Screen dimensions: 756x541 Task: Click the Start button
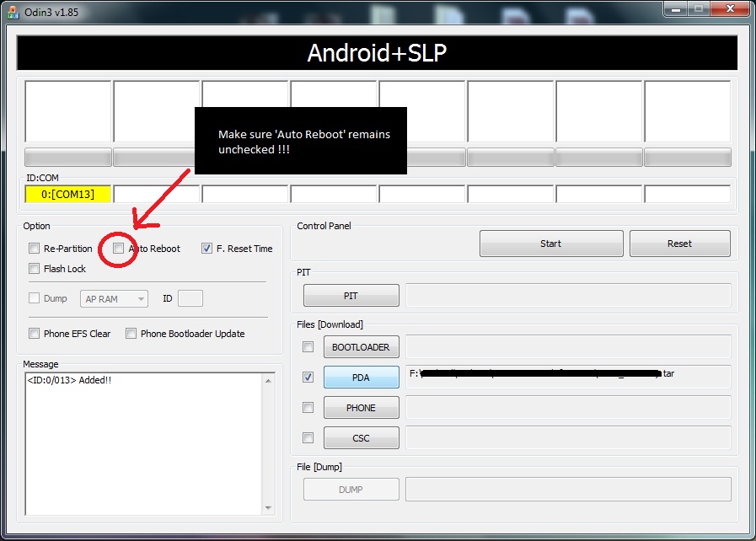click(x=551, y=244)
